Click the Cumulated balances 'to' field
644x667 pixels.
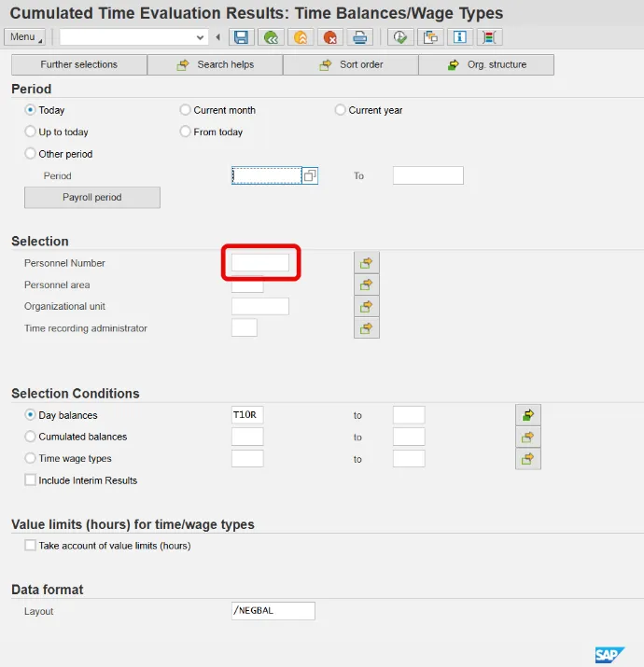click(x=409, y=437)
